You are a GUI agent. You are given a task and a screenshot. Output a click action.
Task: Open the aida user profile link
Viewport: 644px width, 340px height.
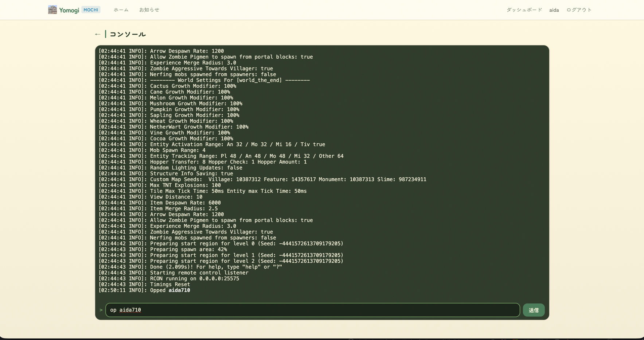coord(554,10)
